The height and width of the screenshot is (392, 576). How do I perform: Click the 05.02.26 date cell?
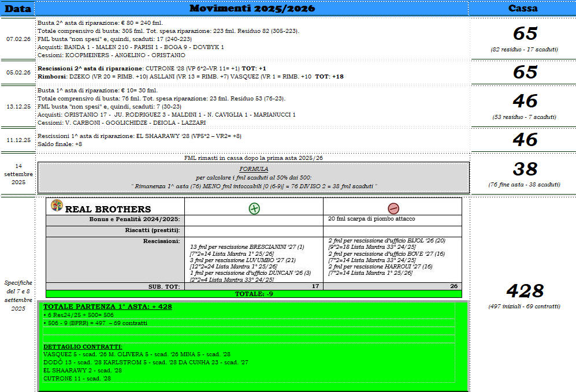click(x=17, y=73)
